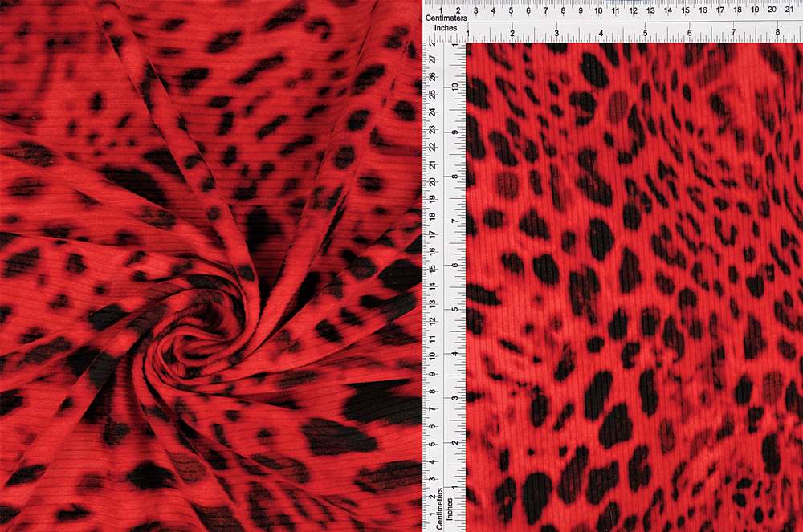Click the vertical ruler's "Inches" label
The width and height of the screenshot is (803, 532).
(450, 509)
